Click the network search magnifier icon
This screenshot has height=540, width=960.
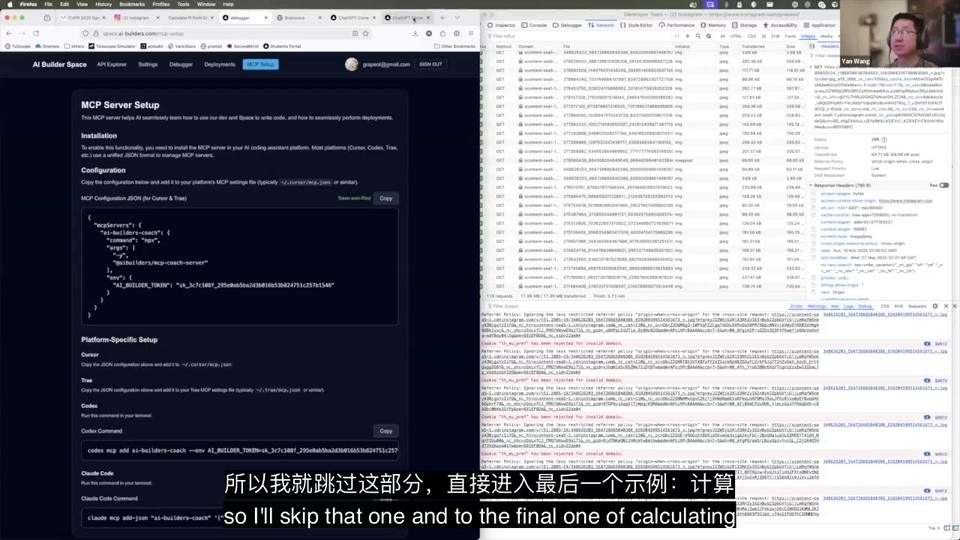pos(698,36)
